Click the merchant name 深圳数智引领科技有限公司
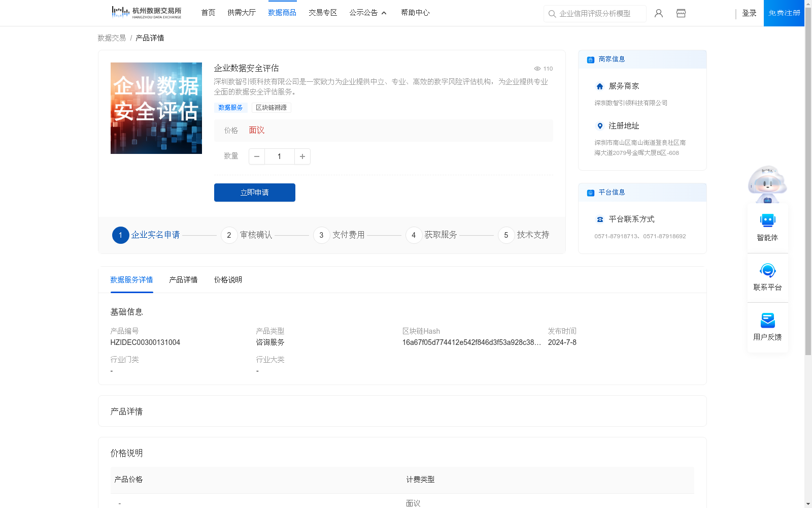This screenshot has width=812, height=508. pyautogui.click(x=631, y=103)
